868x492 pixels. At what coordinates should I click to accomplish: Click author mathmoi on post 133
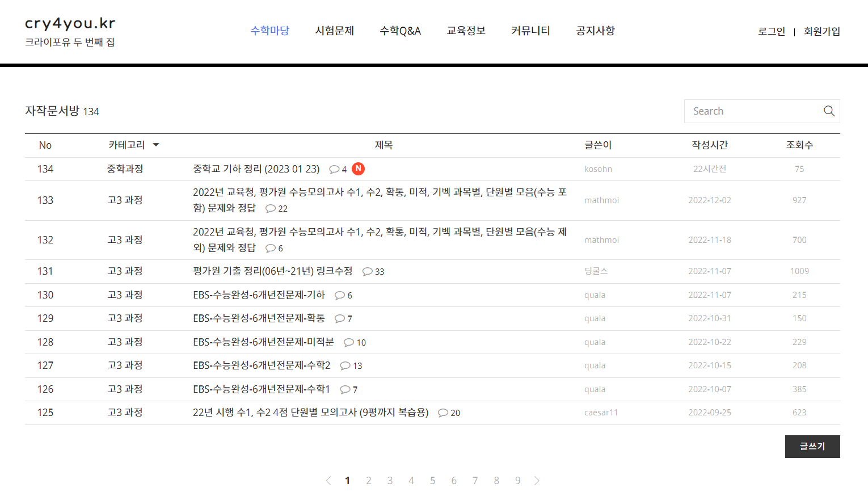point(602,200)
